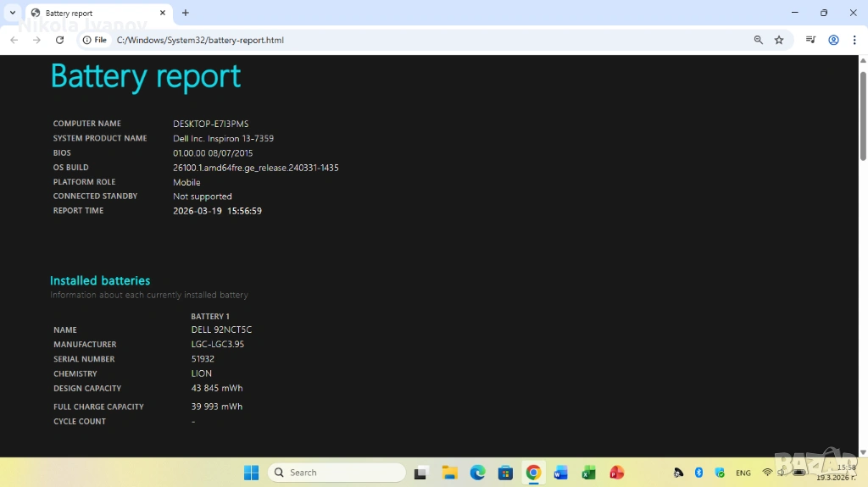Open the zoom magnifier in address bar

point(759,40)
